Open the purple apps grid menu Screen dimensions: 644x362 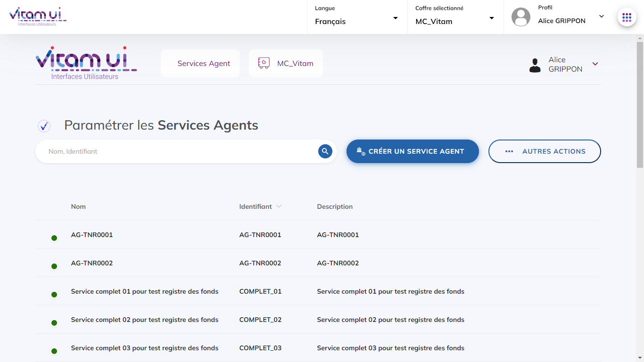[x=627, y=17]
